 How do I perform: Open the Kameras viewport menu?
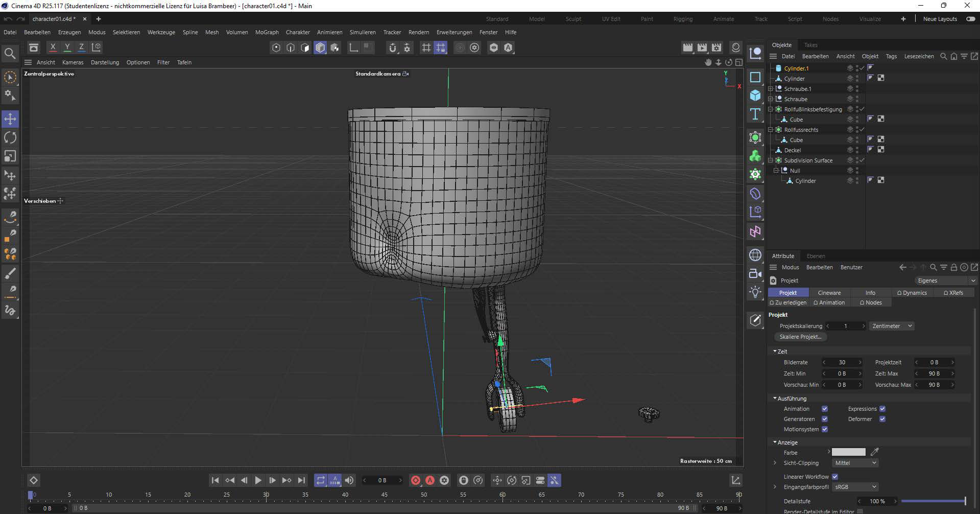click(73, 62)
